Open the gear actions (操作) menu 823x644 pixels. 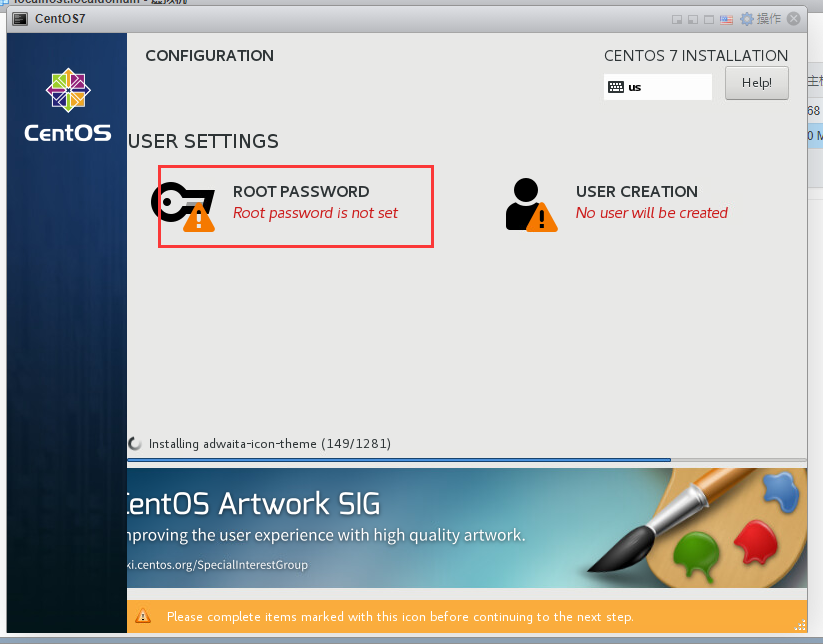[x=761, y=19]
